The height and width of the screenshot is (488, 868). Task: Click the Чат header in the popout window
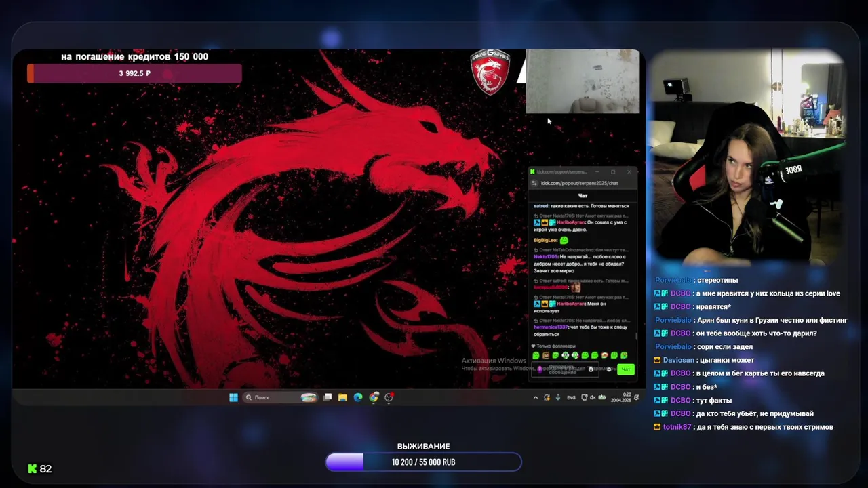[x=583, y=195]
